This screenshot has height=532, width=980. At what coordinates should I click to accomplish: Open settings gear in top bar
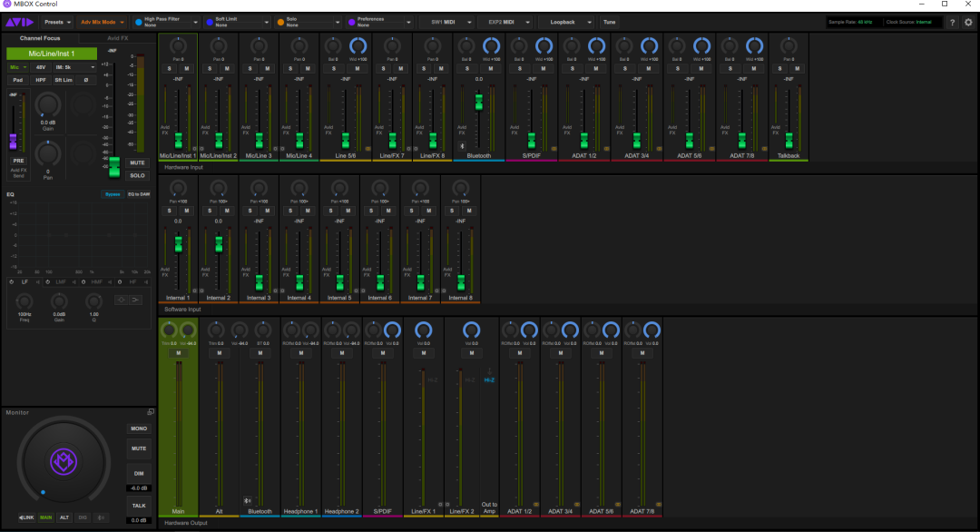click(x=968, y=23)
